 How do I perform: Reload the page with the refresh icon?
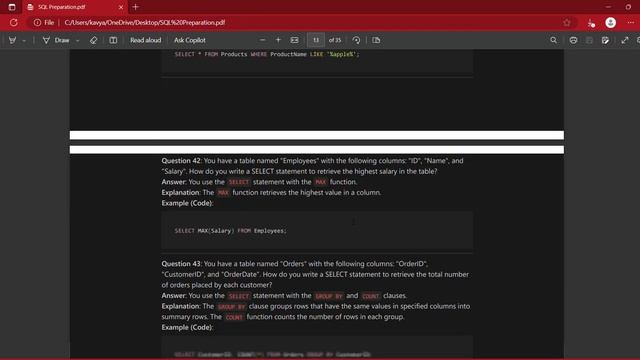14,23
